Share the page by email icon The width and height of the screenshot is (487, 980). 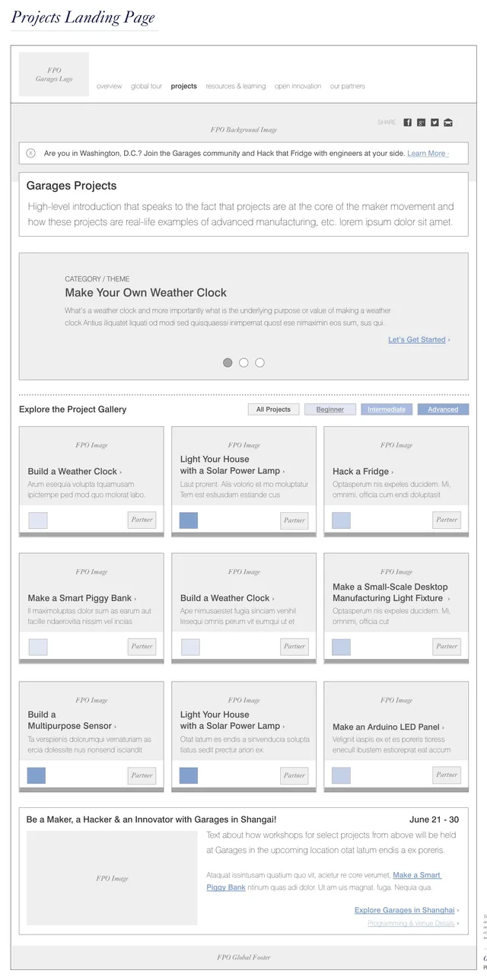coord(448,123)
